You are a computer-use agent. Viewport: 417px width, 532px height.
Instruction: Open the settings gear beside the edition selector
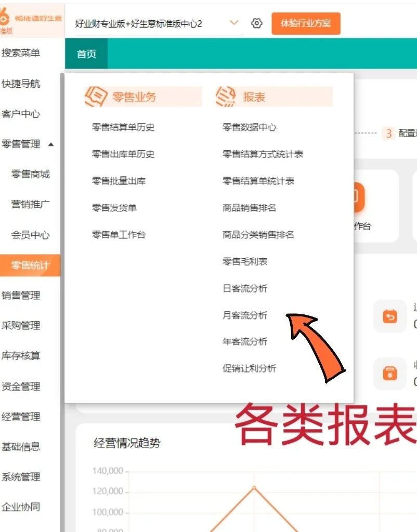(256, 23)
